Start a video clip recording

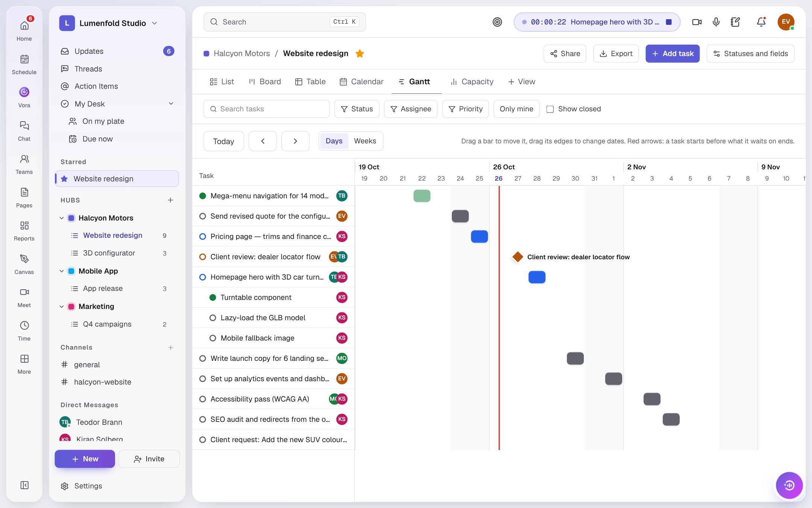(x=697, y=22)
